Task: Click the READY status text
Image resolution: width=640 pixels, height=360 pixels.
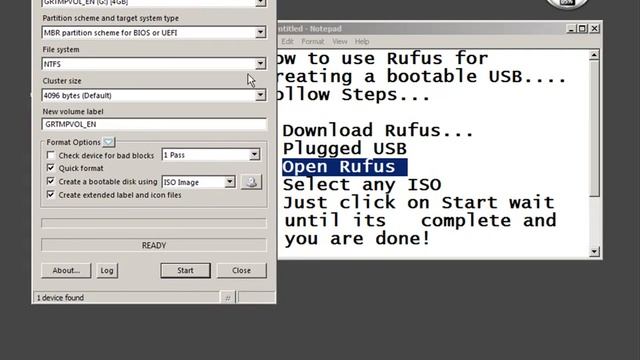Action: [154, 245]
